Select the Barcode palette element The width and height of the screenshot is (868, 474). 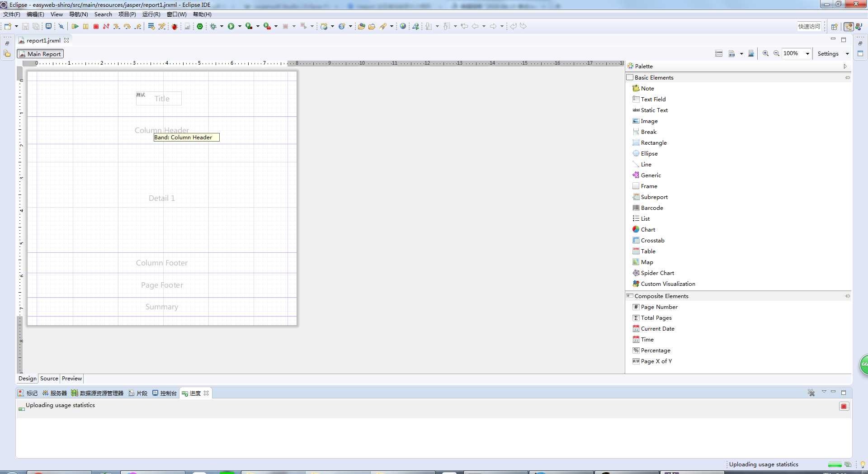coord(648,208)
